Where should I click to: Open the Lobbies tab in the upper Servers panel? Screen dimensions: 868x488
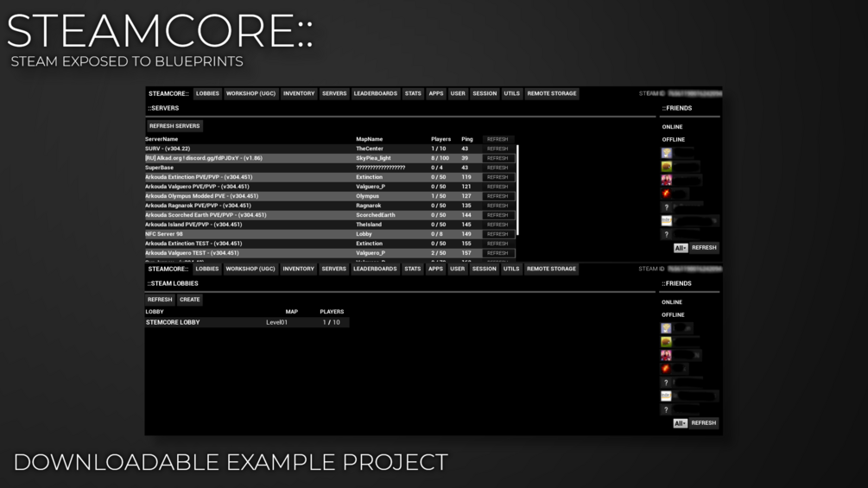click(x=207, y=93)
